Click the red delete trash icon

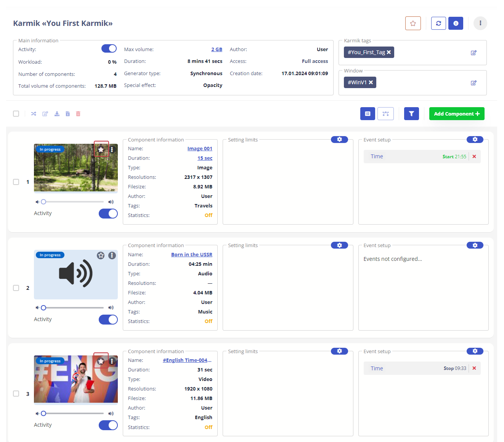point(78,114)
